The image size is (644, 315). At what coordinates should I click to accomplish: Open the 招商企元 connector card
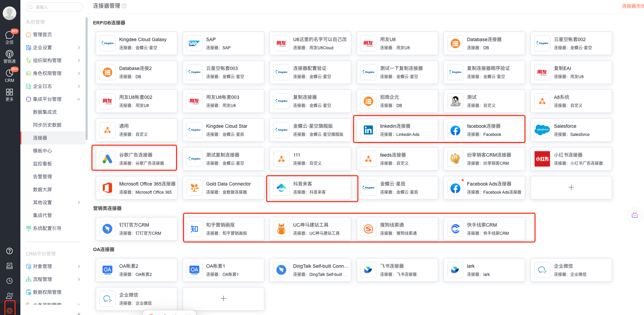pos(397,101)
